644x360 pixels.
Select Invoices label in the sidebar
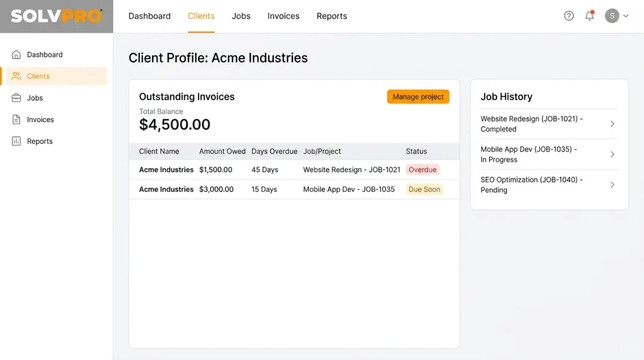pos(41,119)
